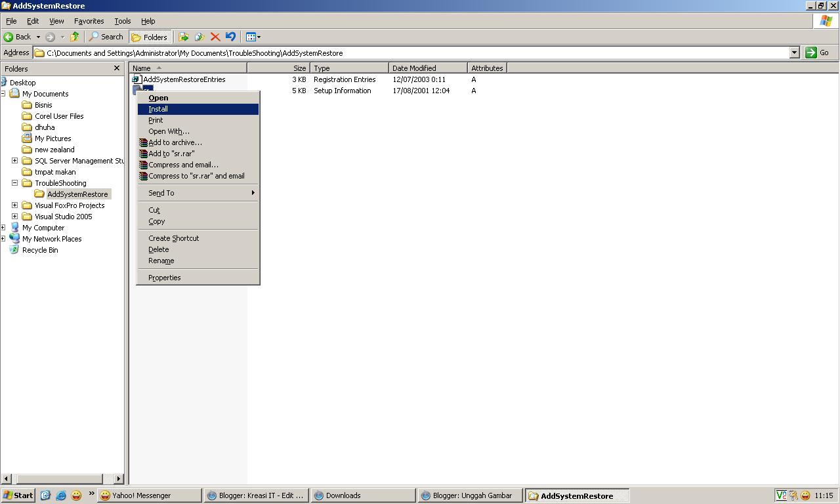The height and width of the screenshot is (504, 840).
Task: Expand the SQL Server Management Studio node
Action: click(14, 161)
